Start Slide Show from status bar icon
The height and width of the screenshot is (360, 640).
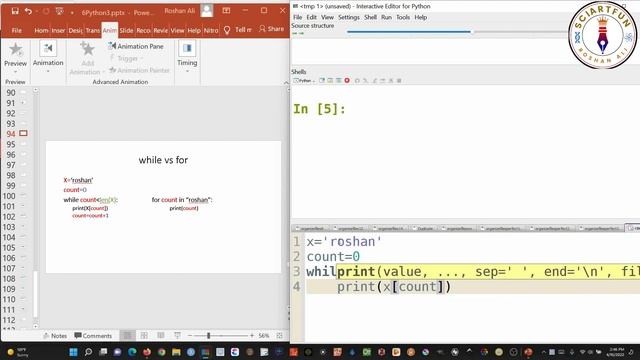(178, 336)
